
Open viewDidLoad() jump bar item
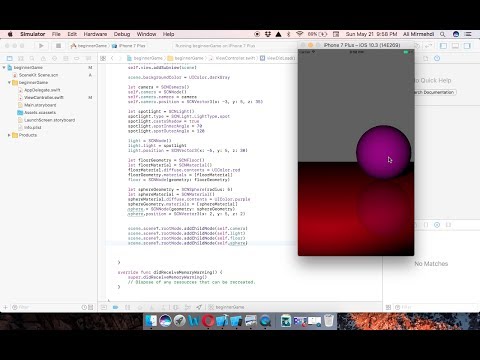pyautogui.click(x=278, y=58)
